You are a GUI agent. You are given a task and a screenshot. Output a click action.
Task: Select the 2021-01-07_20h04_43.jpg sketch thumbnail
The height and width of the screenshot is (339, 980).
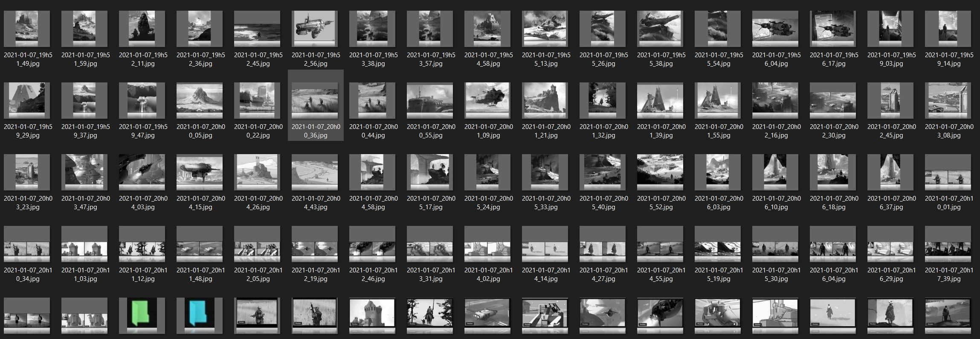[x=315, y=172]
